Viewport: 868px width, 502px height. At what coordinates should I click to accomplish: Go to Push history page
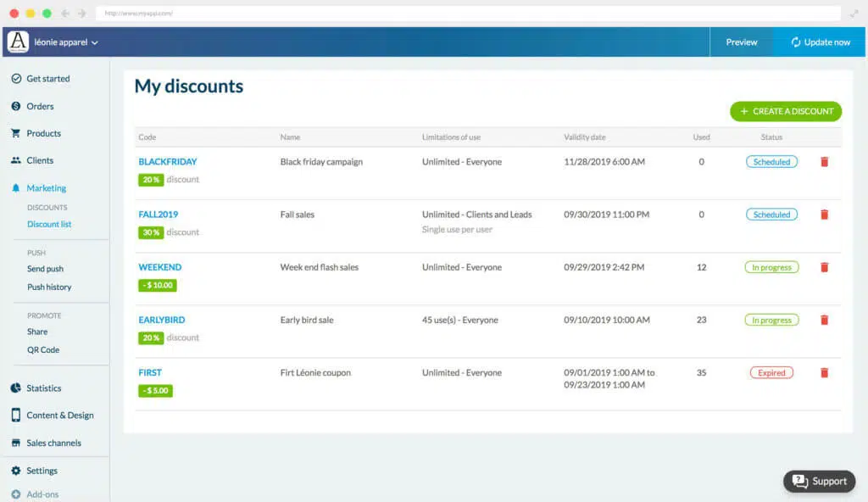49,287
